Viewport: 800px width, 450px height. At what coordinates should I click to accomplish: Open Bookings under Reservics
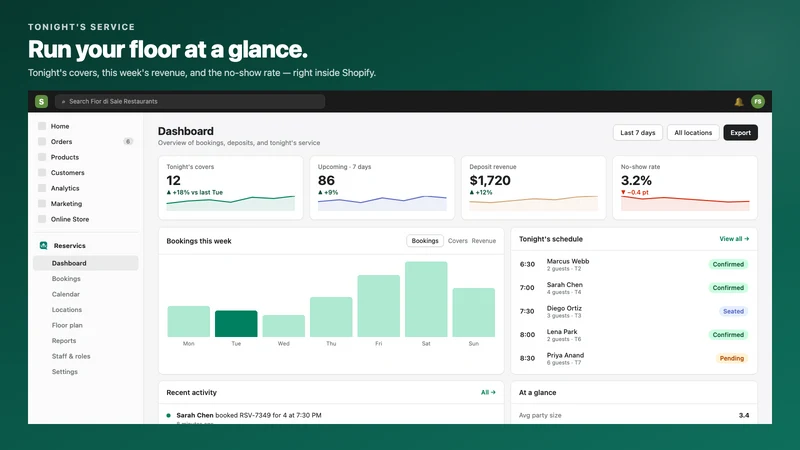(66, 279)
